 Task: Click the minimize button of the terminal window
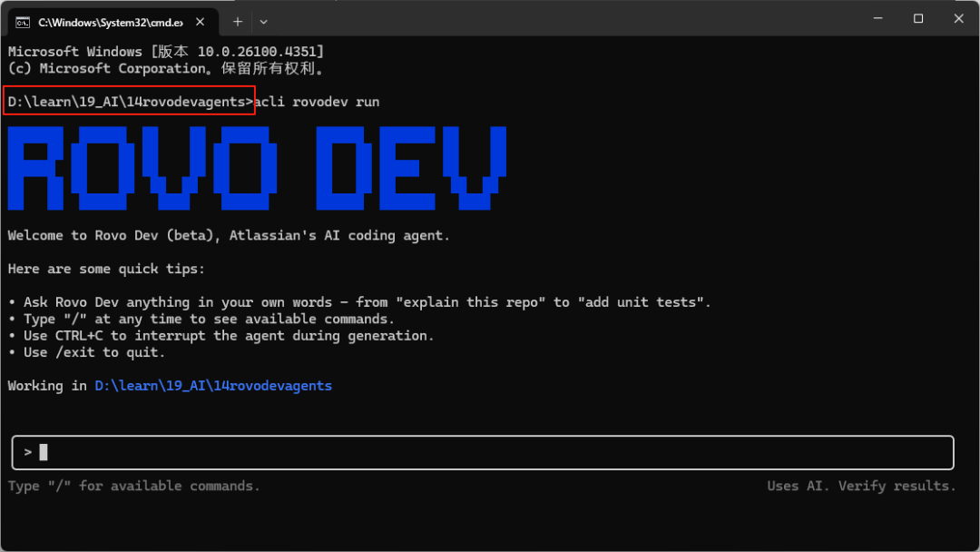pos(877,18)
